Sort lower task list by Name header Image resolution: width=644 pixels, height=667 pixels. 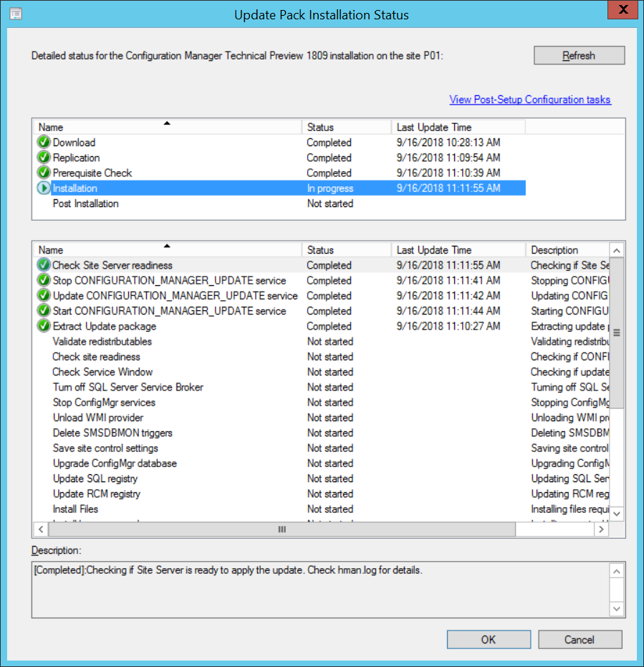click(168, 250)
